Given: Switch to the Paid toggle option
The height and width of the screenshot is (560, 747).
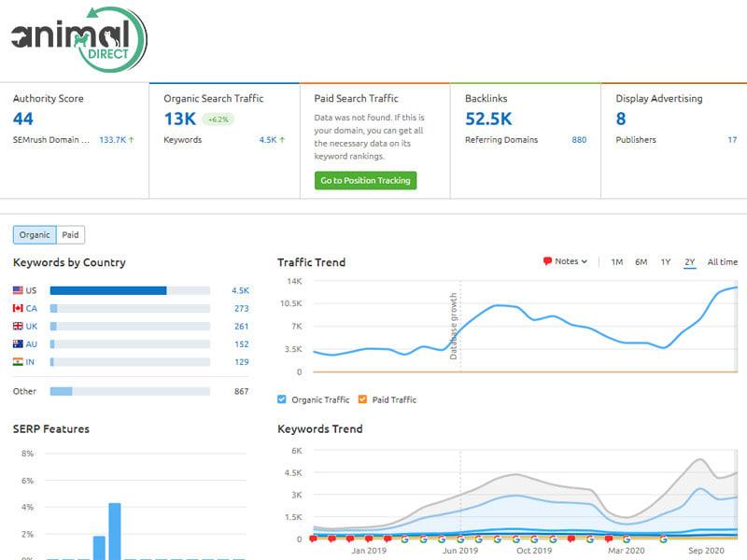Looking at the screenshot, I should click(x=71, y=234).
